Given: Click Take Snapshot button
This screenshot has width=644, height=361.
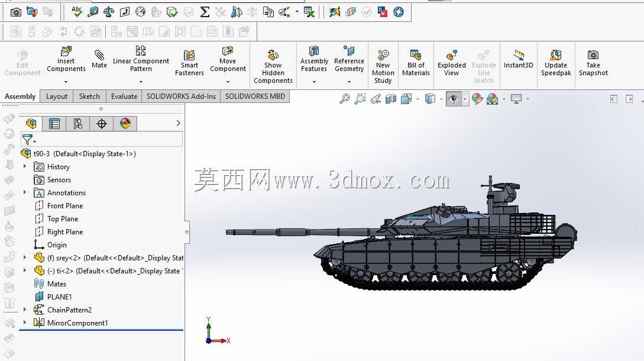Looking at the screenshot, I should [x=593, y=63].
